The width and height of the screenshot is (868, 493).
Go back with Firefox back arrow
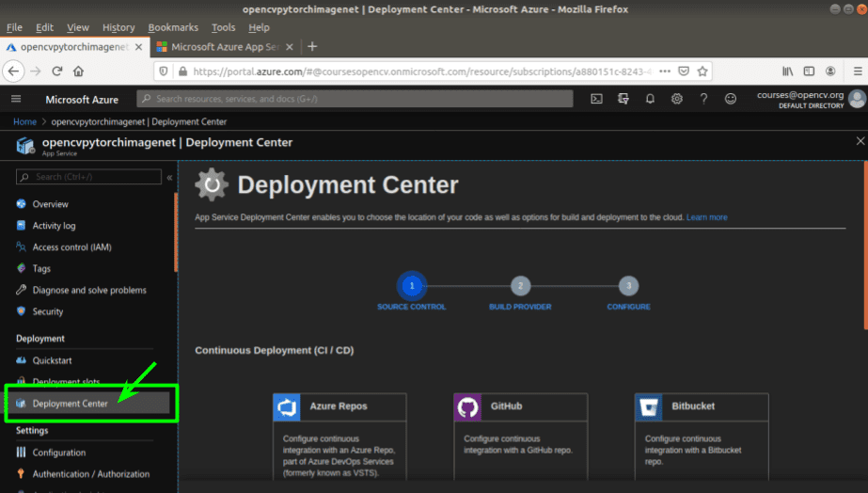pos(13,71)
